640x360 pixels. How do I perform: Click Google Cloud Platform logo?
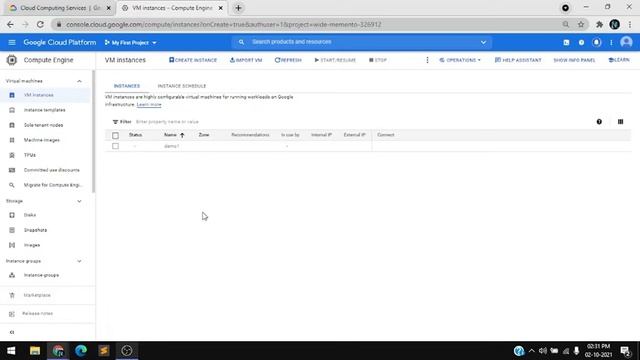(60, 42)
